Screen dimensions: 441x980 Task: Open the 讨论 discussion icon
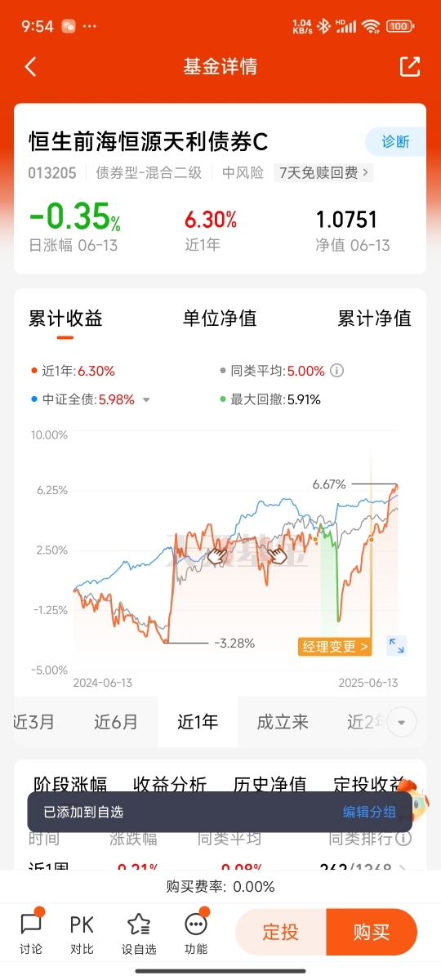point(31,932)
